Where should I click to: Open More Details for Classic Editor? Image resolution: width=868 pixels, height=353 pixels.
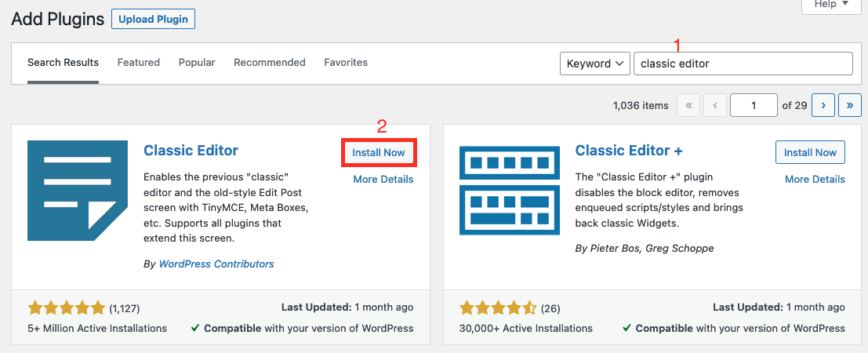(x=383, y=179)
